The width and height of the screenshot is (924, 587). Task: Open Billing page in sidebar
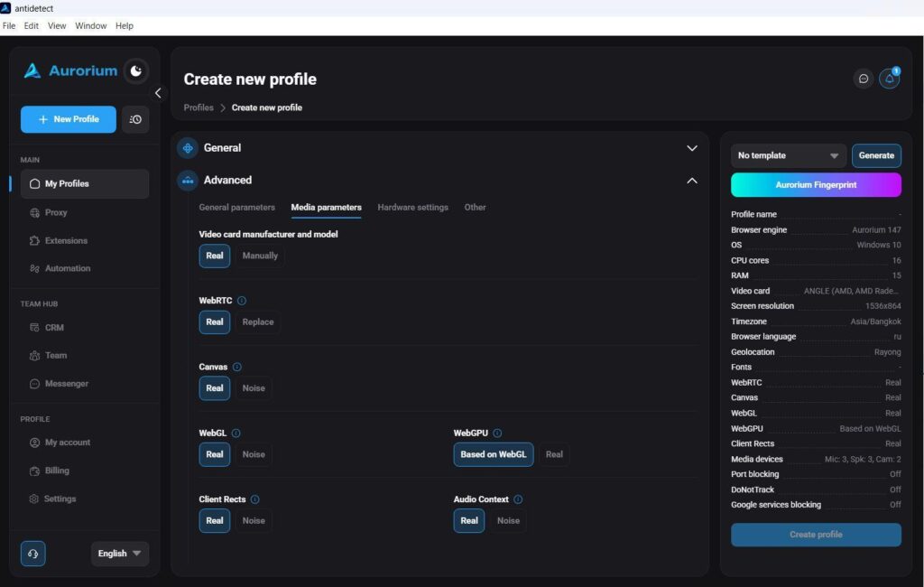[50, 471]
